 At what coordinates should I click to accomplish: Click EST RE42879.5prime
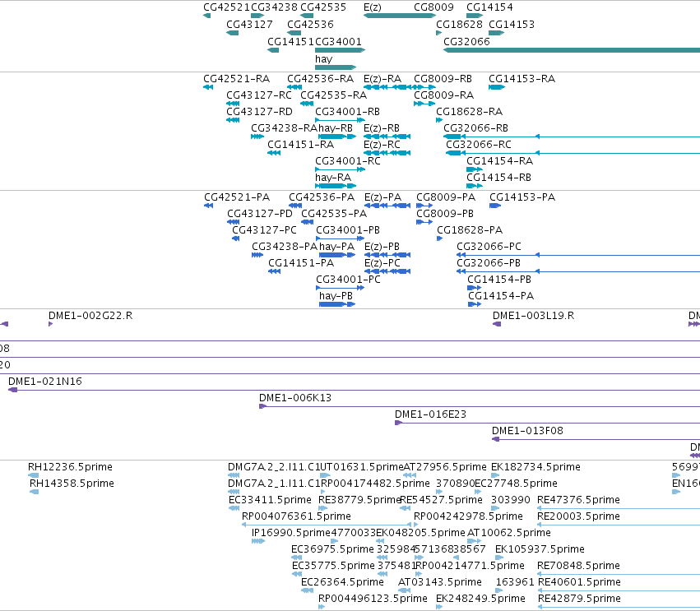coord(579,599)
